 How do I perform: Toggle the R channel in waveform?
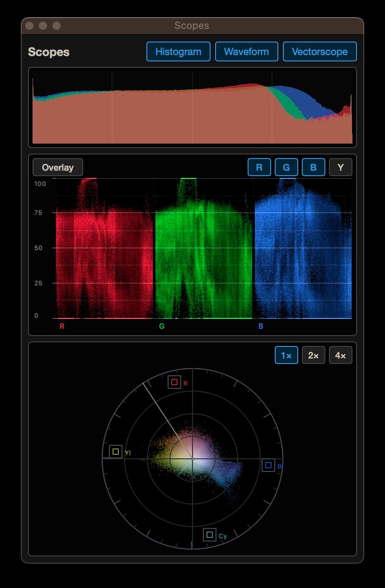(259, 167)
